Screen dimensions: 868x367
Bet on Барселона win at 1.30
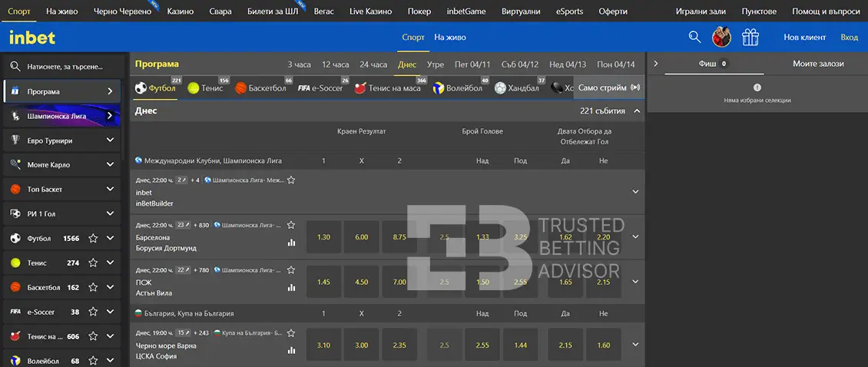[324, 236]
